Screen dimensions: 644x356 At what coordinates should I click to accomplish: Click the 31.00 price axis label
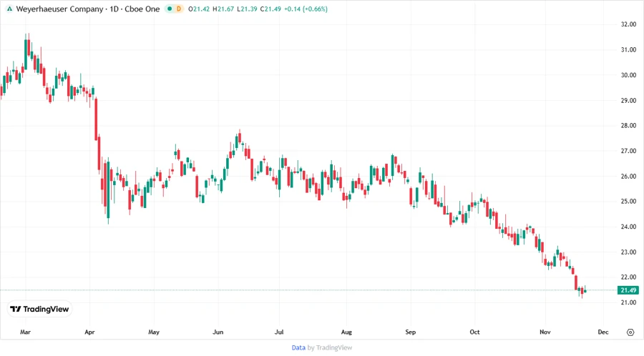tap(628, 49)
